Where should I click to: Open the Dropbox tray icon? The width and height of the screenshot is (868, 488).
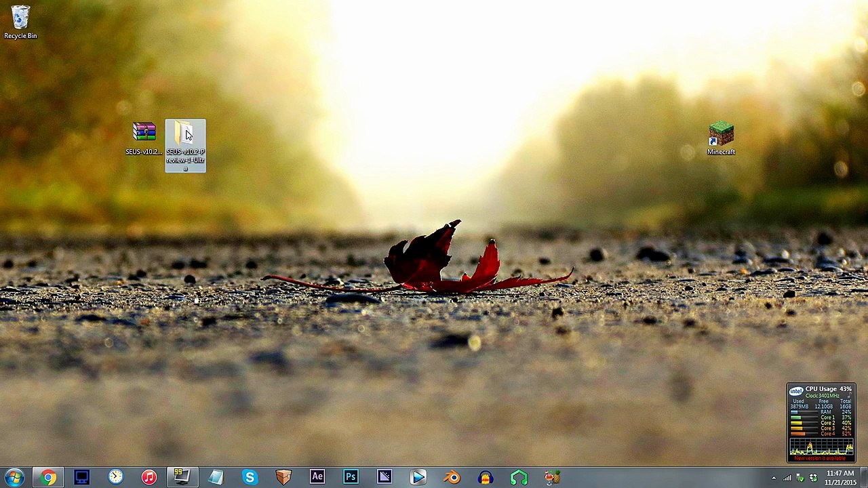pos(813,479)
